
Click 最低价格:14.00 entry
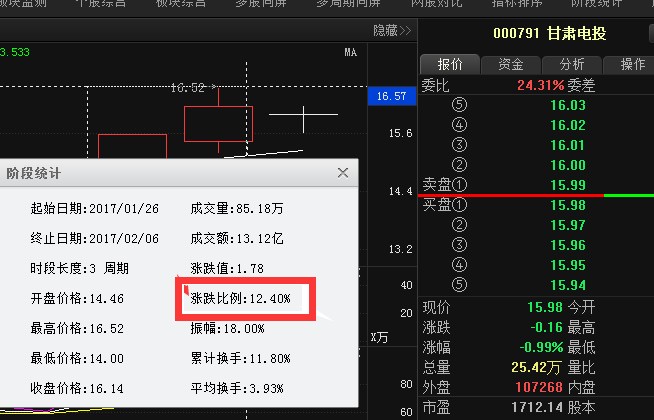pyautogui.click(x=77, y=359)
